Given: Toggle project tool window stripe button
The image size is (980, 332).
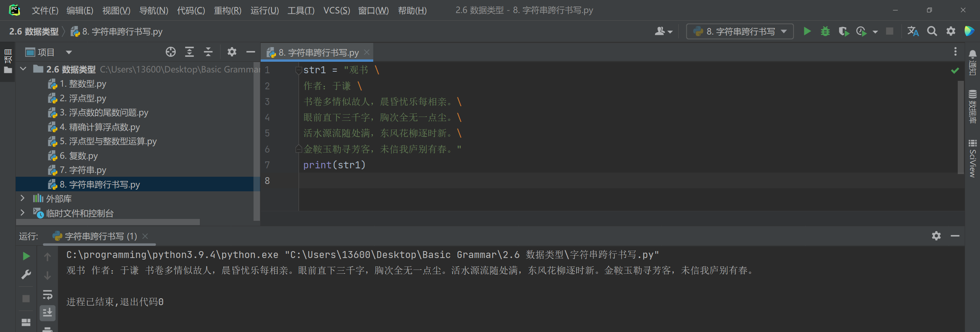Looking at the screenshot, I should click(x=8, y=61).
